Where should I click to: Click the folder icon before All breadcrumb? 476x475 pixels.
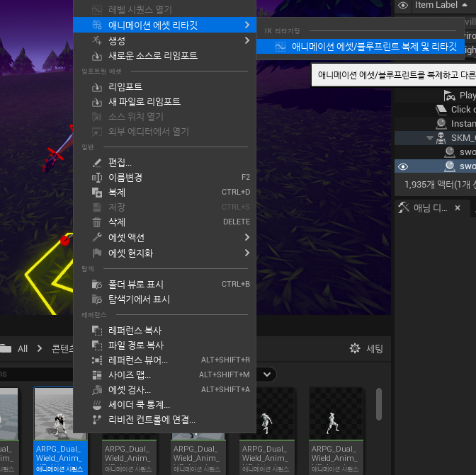(5, 348)
